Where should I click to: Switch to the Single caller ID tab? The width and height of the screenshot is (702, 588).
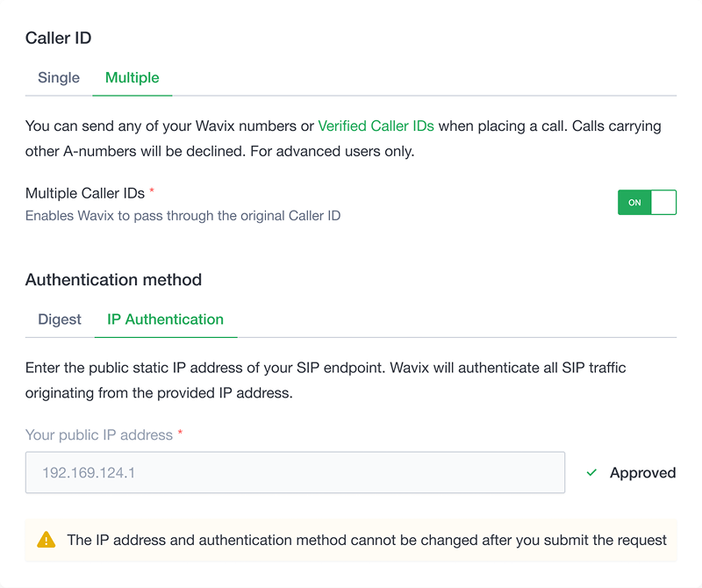[59, 78]
